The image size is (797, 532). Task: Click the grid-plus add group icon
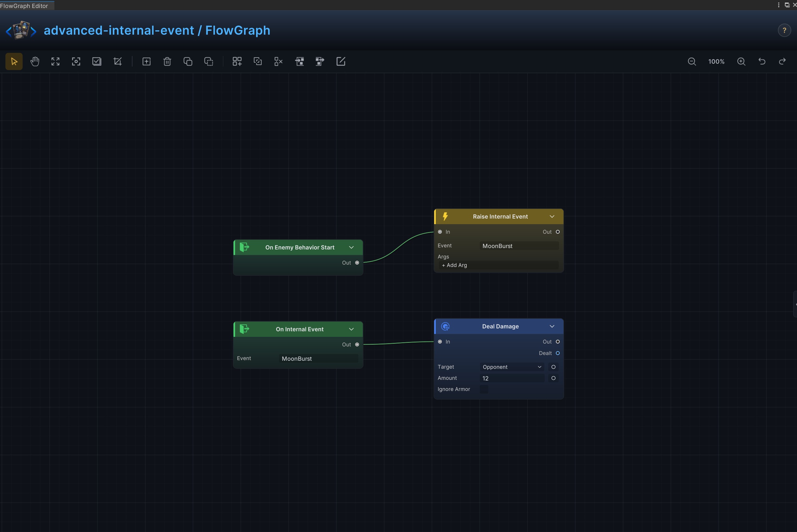click(x=237, y=61)
